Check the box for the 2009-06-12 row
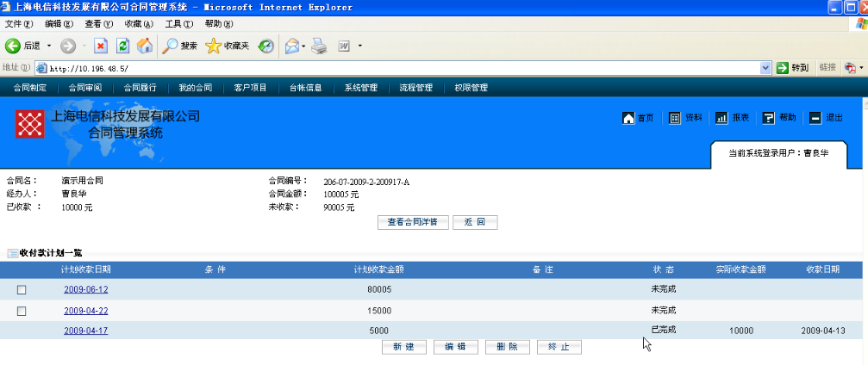868x365 pixels. 22,290
